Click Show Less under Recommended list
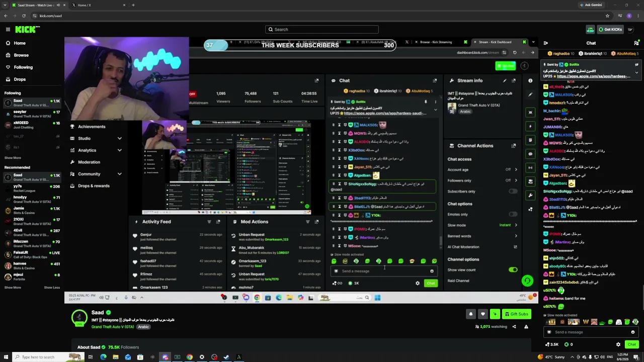 pos(52,288)
